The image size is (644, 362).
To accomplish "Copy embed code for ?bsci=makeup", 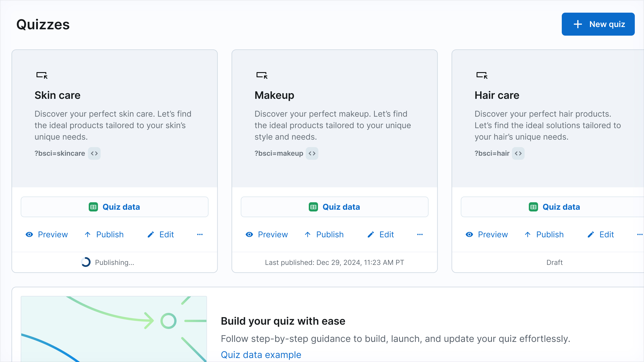I will pyautogui.click(x=312, y=153).
